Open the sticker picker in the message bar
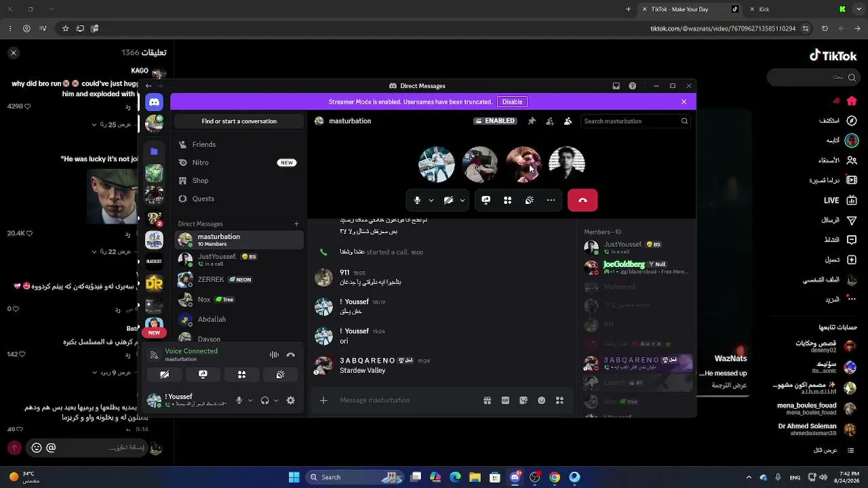 (x=524, y=401)
